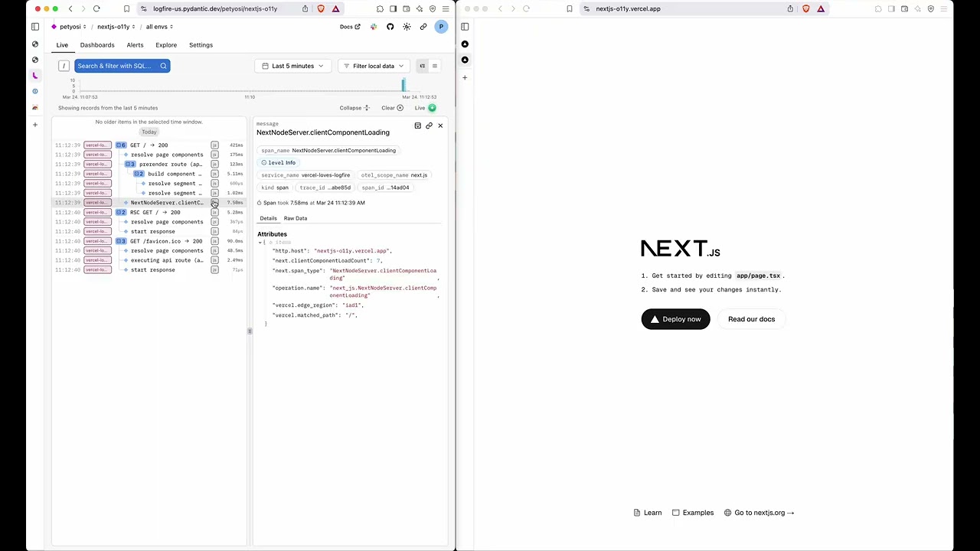980x551 pixels.
Task: Open new tab plus in logfire vertical tabs
Action: coord(34,124)
